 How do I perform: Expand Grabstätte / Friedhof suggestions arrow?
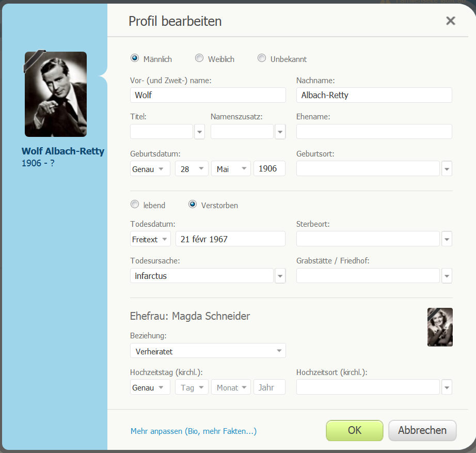tap(447, 276)
